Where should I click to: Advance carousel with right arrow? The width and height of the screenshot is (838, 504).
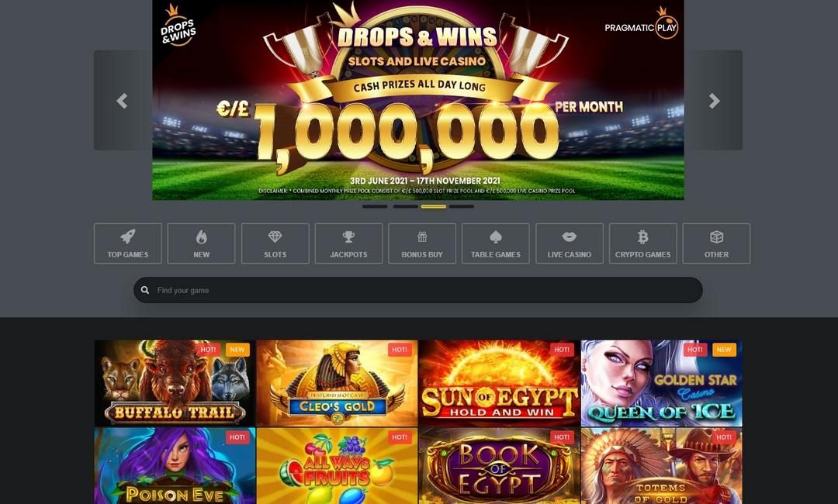[x=714, y=100]
